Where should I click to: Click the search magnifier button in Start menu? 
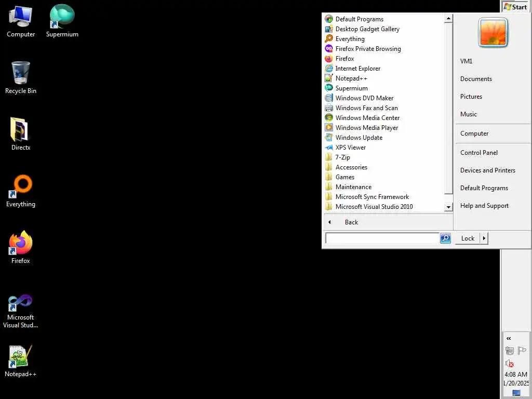pos(445,238)
